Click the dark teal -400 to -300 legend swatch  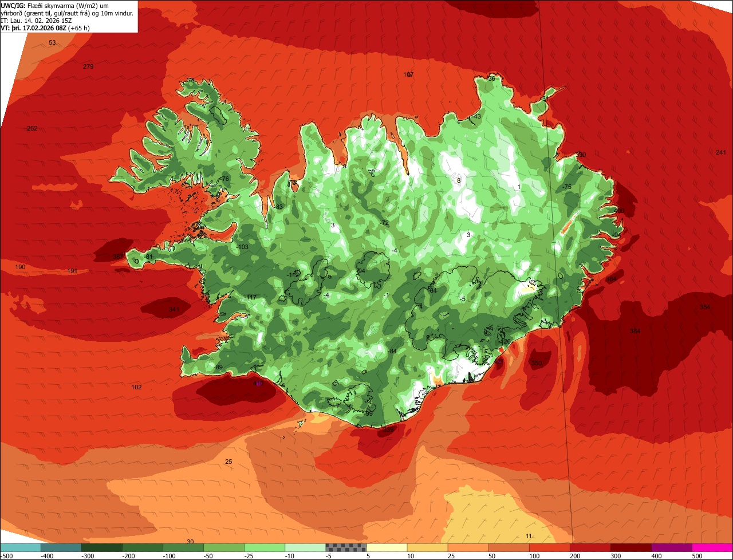[61, 547]
